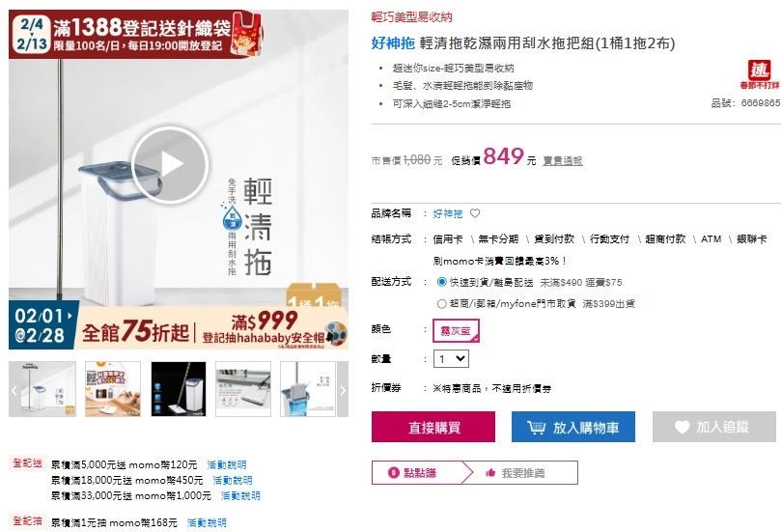
Task: View the black background mop thumbnail
Action: click(x=179, y=389)
